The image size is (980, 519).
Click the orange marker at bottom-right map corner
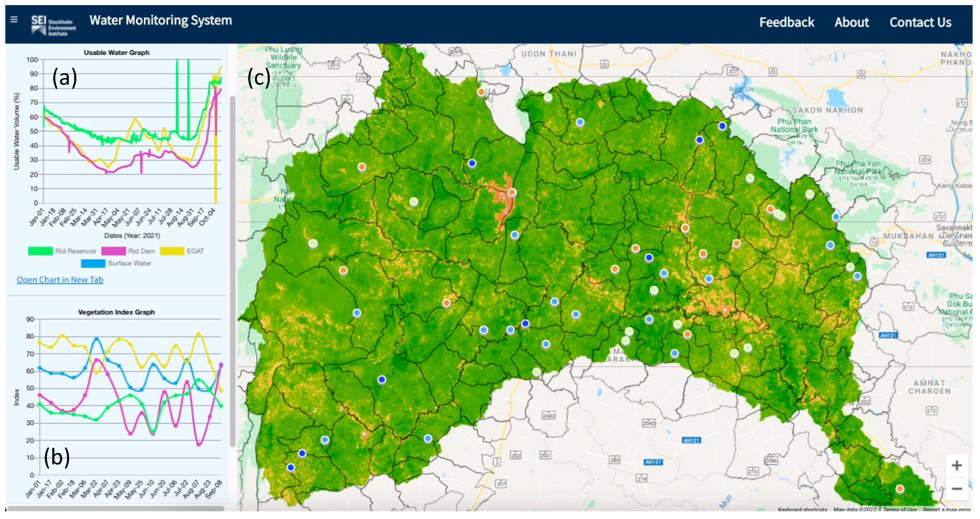[900, 489]
